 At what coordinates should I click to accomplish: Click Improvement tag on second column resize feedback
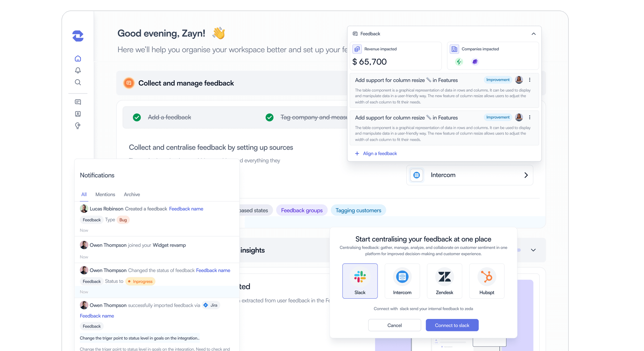pos(498,117)
